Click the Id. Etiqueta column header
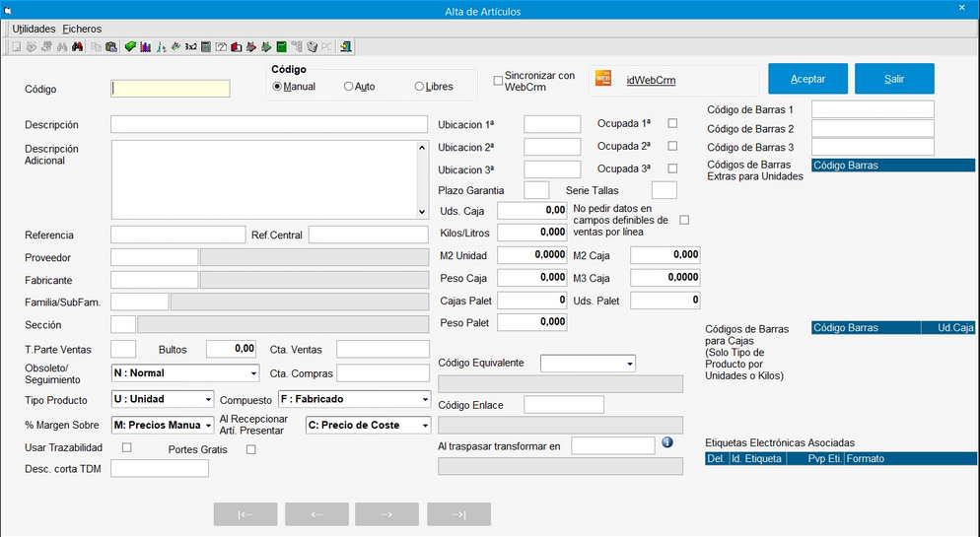980x537 pixels. tap(757, 459)
